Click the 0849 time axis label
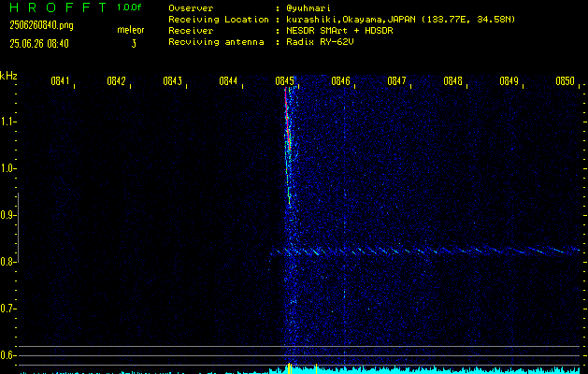 [x=509, y=81]
